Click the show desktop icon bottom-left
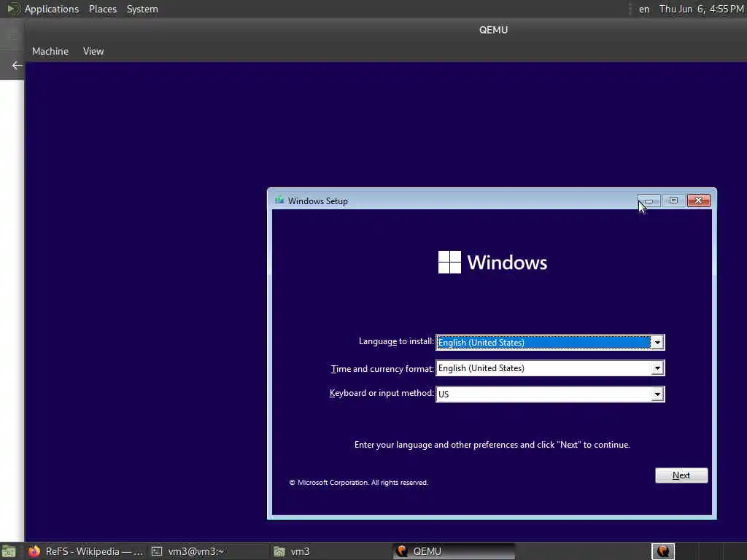The height and width of the screenshot is (560, 747). (x=9, y=552)
